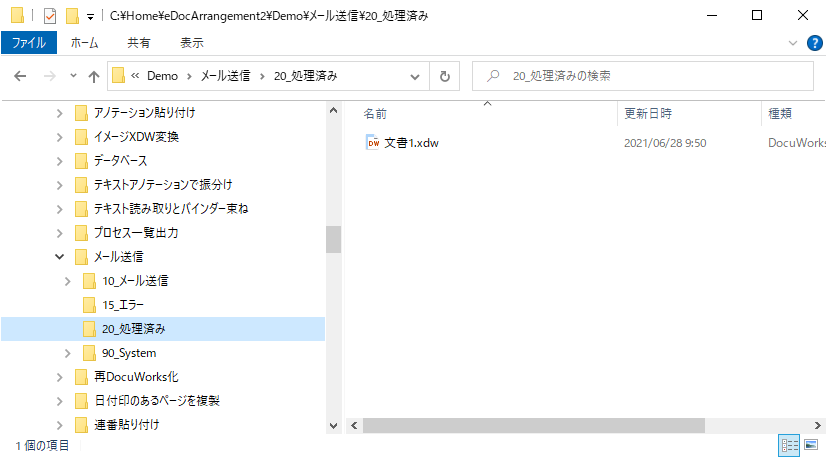Click the 20_処理済みの検索 search box
This screenshot has height=458, width=827.
pyautogui.click(x=643, y=76)
